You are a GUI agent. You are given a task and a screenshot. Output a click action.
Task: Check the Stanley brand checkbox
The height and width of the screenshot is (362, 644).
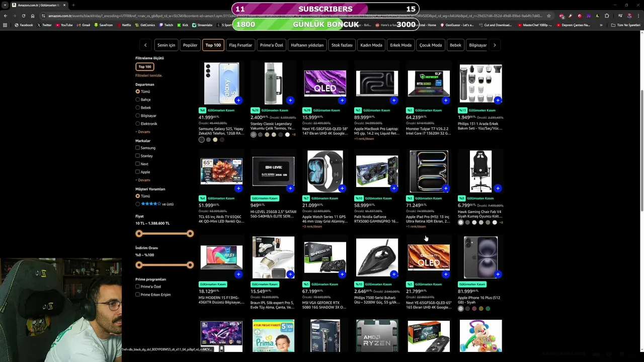click(138, 156)
